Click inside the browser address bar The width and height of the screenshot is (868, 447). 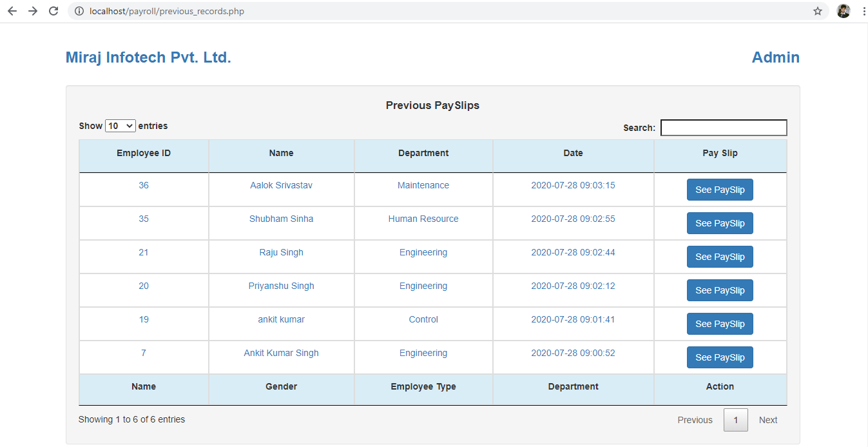tap(193, 11)
